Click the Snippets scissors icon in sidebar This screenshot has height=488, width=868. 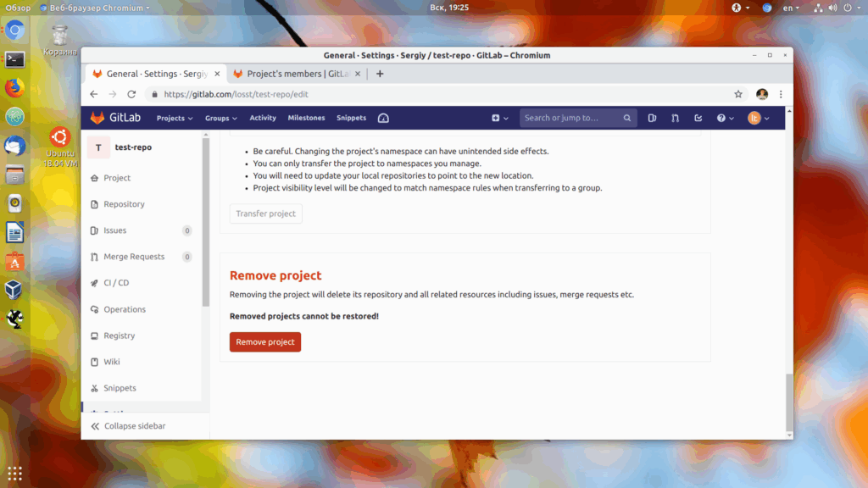pyautogui.click(x=94, y=388)
